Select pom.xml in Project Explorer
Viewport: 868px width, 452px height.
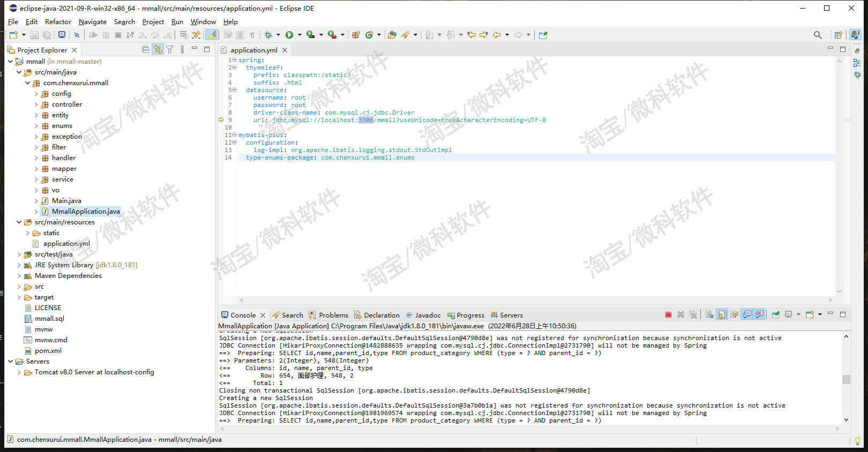48,351
